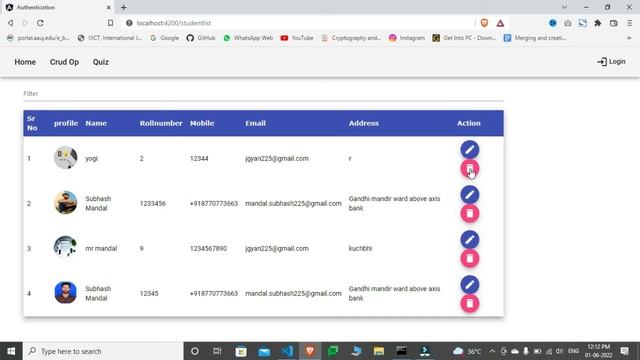
Task: Edit the yogi student record
Action: click(469, 150)
